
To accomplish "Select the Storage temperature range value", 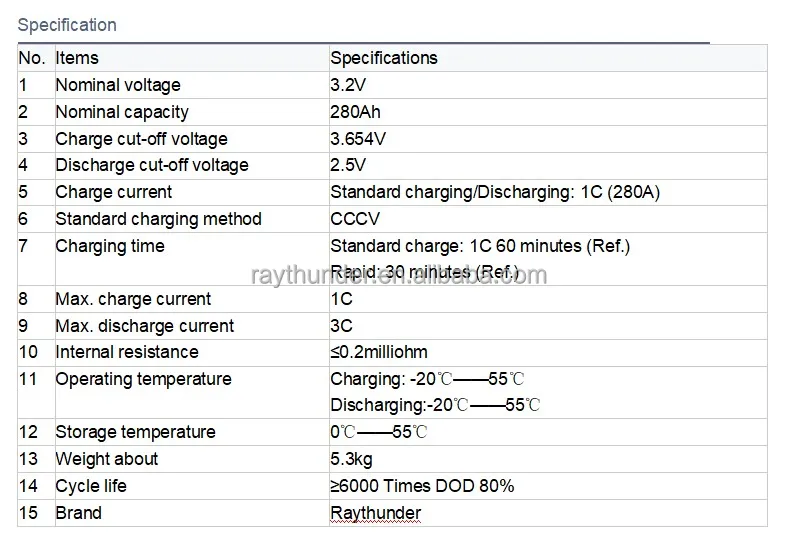I will [x=379, y=432].
